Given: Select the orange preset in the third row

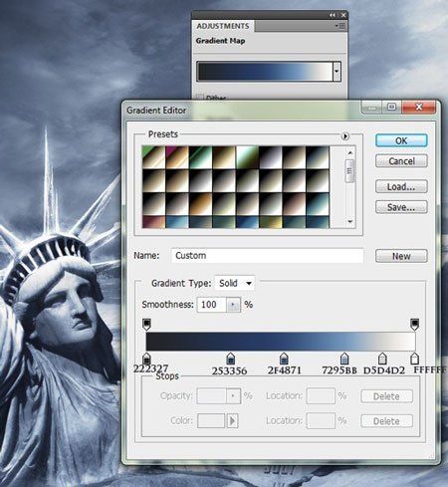Looking at the screenshot, I should tap(200, 204).
